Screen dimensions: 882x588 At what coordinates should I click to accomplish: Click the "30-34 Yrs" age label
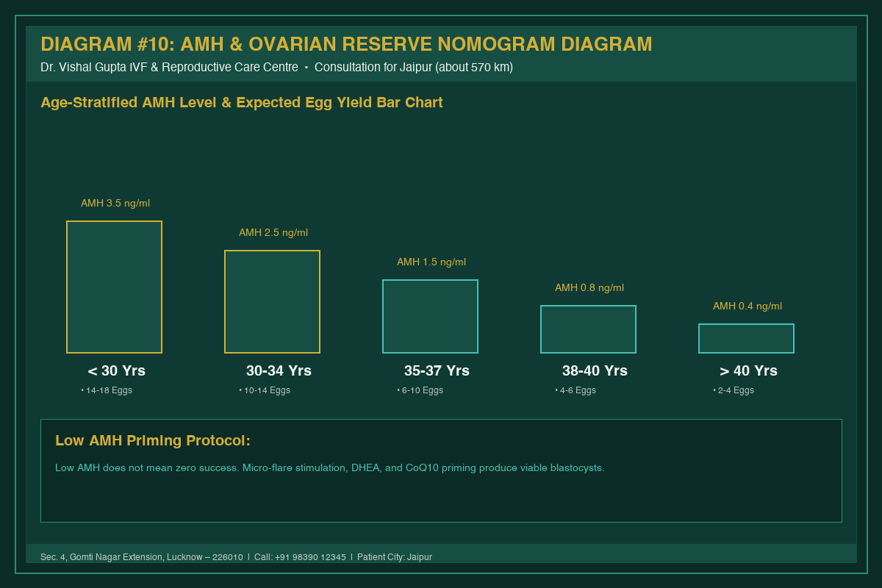pyautogui.click(x=279, y=371)
